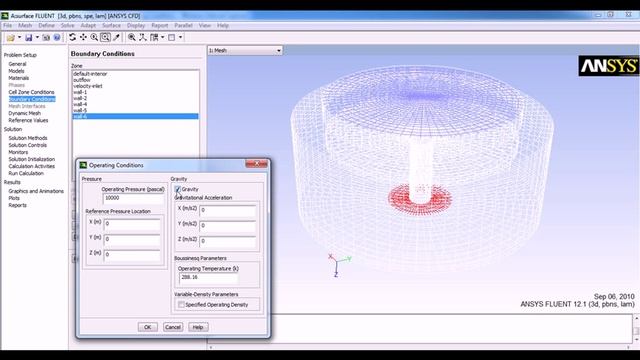Open the Parallel menu
The width and height of the screenshot is (640, 360).
pyautogui.click(x=183, y=25)
